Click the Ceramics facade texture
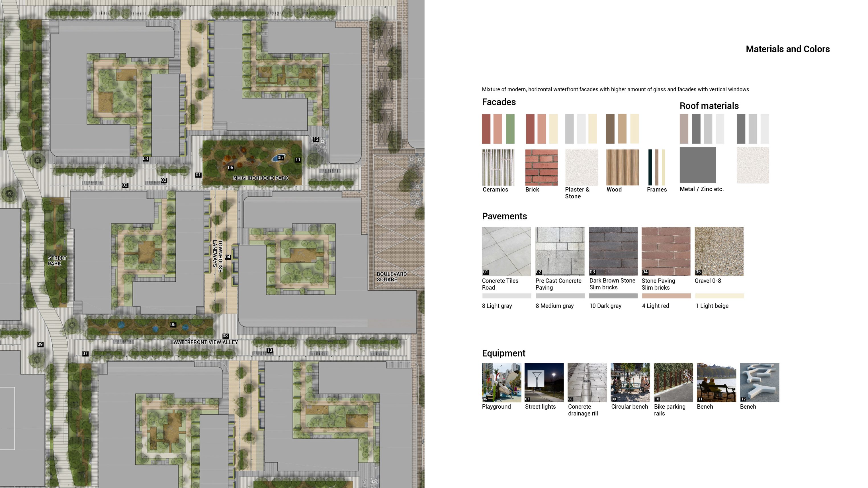 tap(498, 167)
